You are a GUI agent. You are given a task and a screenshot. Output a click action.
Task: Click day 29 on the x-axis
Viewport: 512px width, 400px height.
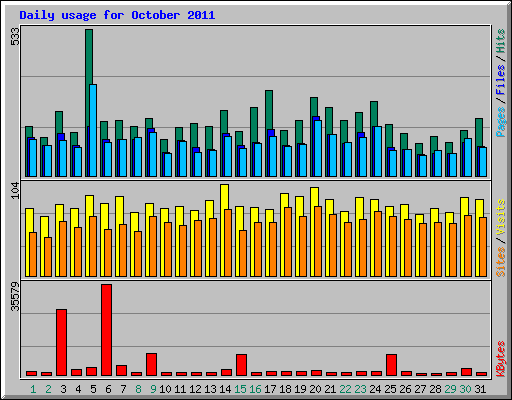click(450, 389)
